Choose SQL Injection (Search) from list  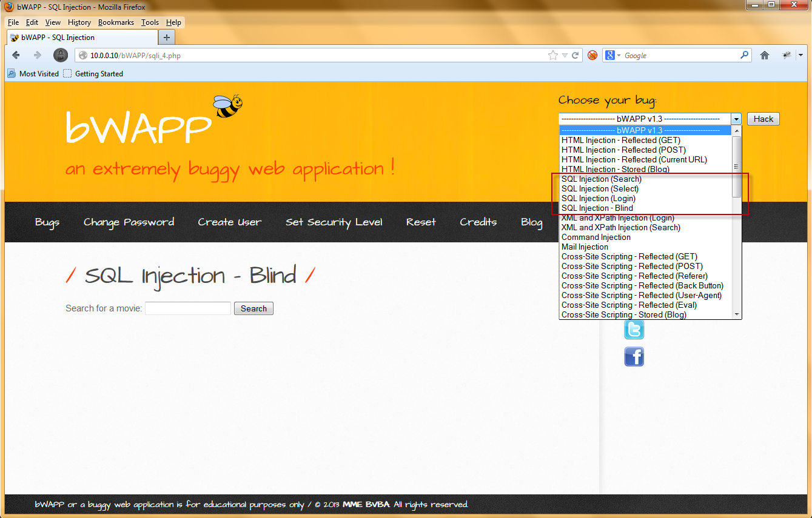[x=646, y=179]
